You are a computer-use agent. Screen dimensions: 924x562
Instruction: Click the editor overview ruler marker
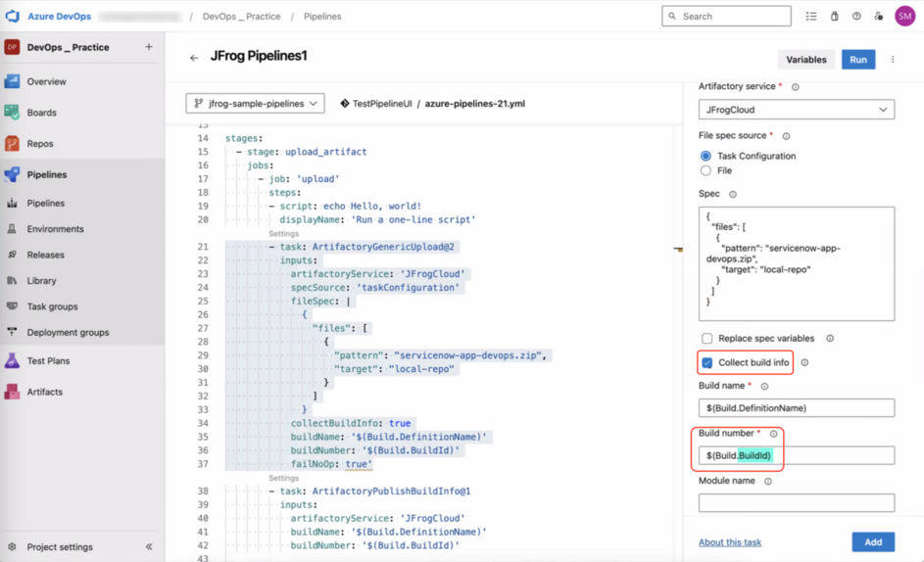(x=678, y=250)
